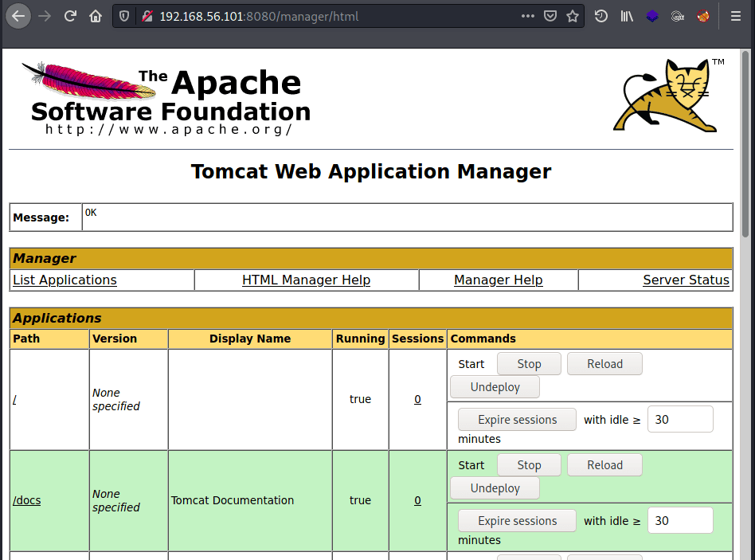Click the 'Start' label for /docs application
This screenshot has width=755, height=560.
click(x=471, y=465)
